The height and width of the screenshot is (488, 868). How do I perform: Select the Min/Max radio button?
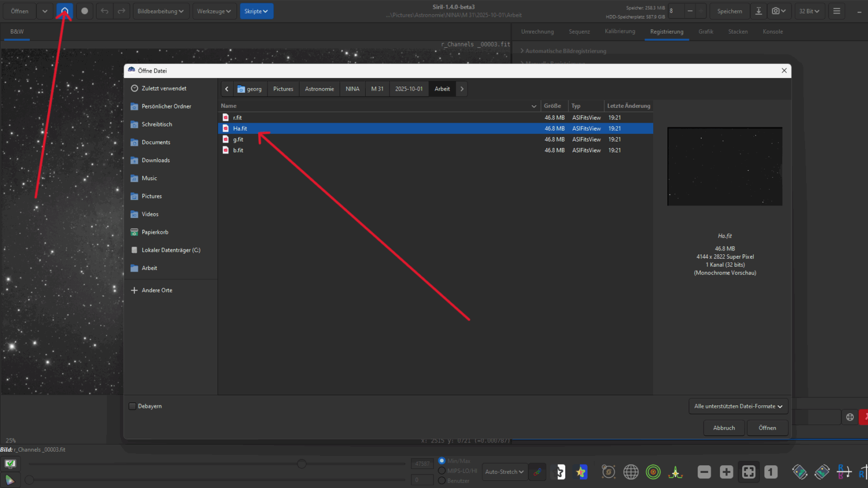pyautogui.click(x=442, y=461)
